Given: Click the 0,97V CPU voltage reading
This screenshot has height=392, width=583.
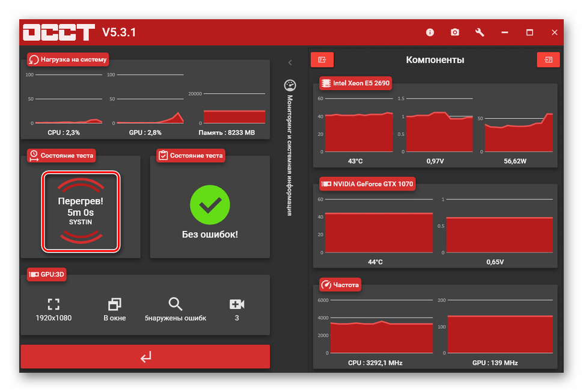Looking at the screenshot, I should coord(435,161).
